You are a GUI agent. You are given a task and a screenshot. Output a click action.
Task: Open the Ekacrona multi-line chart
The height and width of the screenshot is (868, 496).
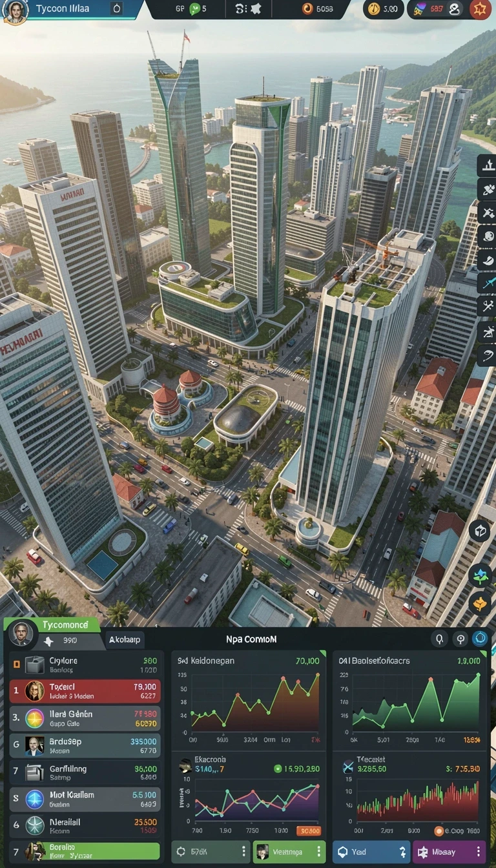248,795
